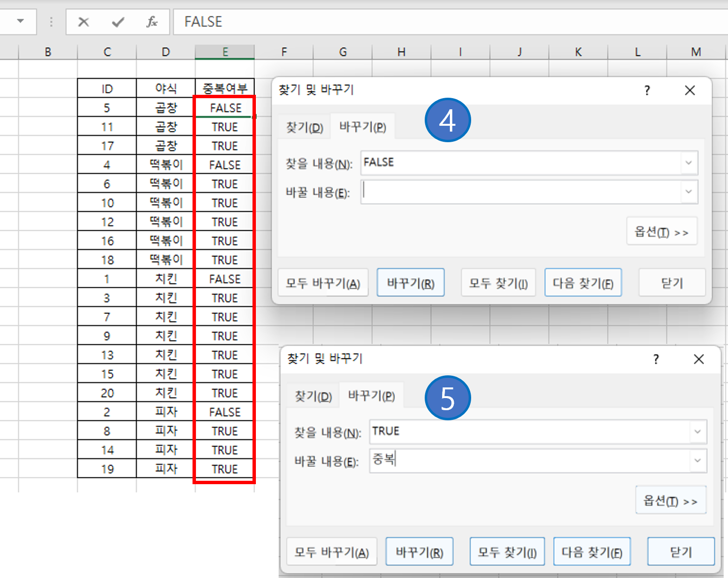This screenshot has height=578, width=728.
Task: Click 모두 찾기(I) in the top dialog
Action: click(x=498, y=282)
